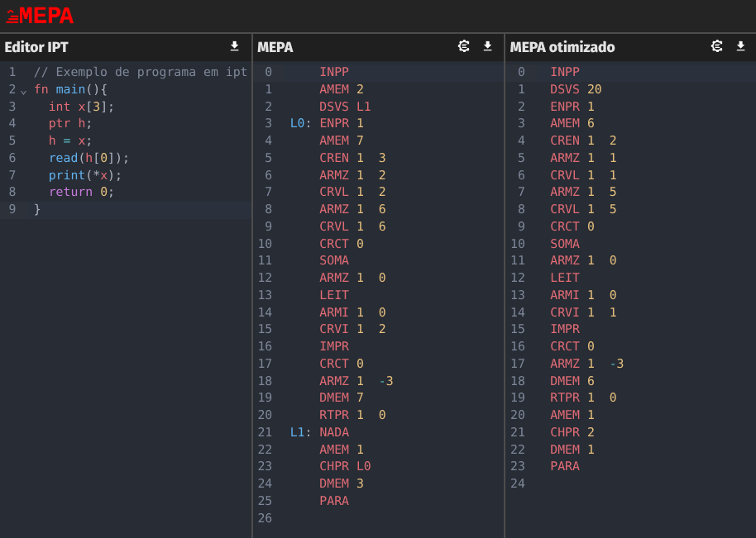This screenshot has width=756, height=538.
Task: Place cursor on 'int x[3];' line
Action: [x=81, y=107]
